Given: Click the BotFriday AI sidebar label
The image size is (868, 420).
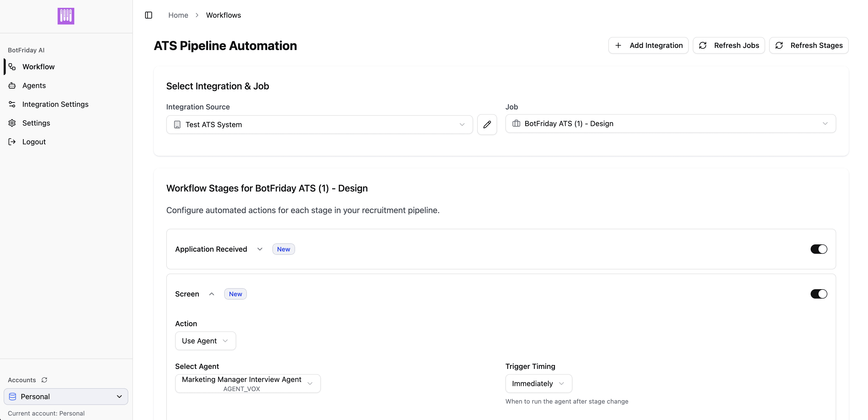Looking at the screenshot, I should (26, 50).
